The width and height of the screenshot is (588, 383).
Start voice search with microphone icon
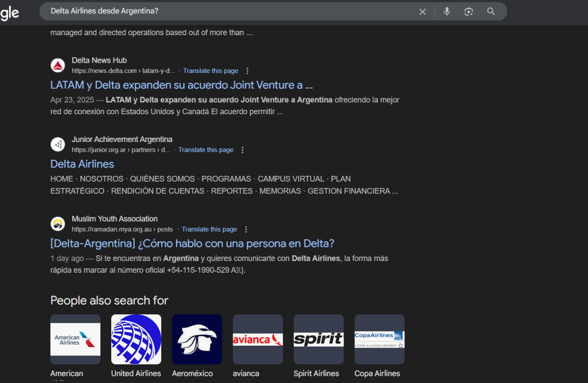446,12
